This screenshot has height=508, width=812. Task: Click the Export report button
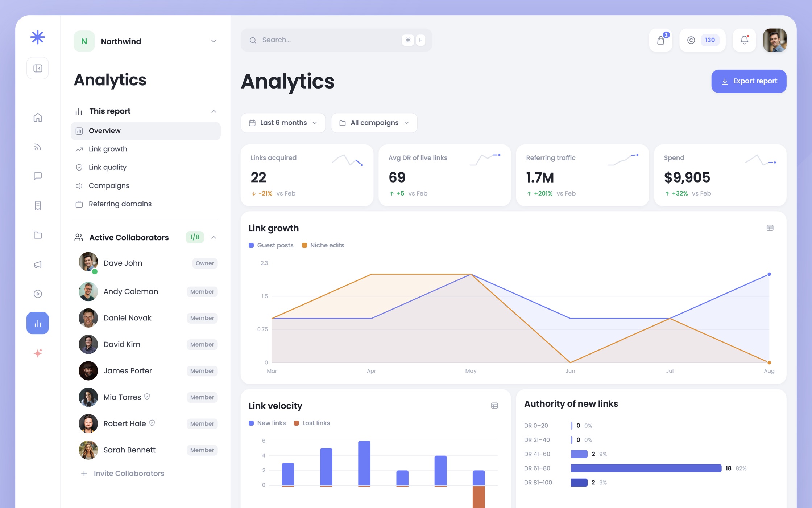(749, 81)
